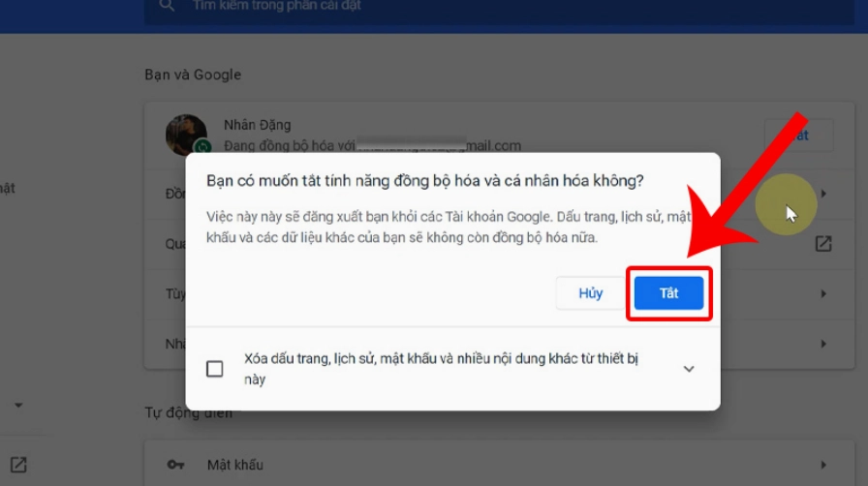Open the Mật khẩu passwords row
The width and height of the screenshot is (868, 486).
click(499, 464)
